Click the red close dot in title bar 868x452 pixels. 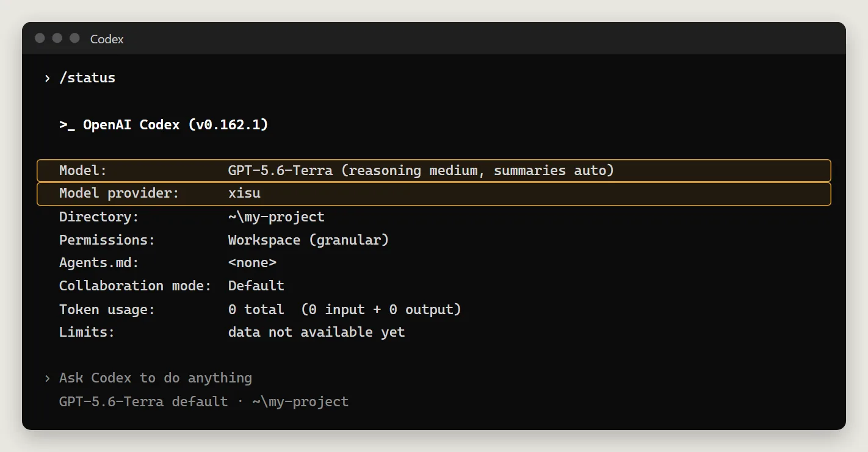click(x=40, y=38)
